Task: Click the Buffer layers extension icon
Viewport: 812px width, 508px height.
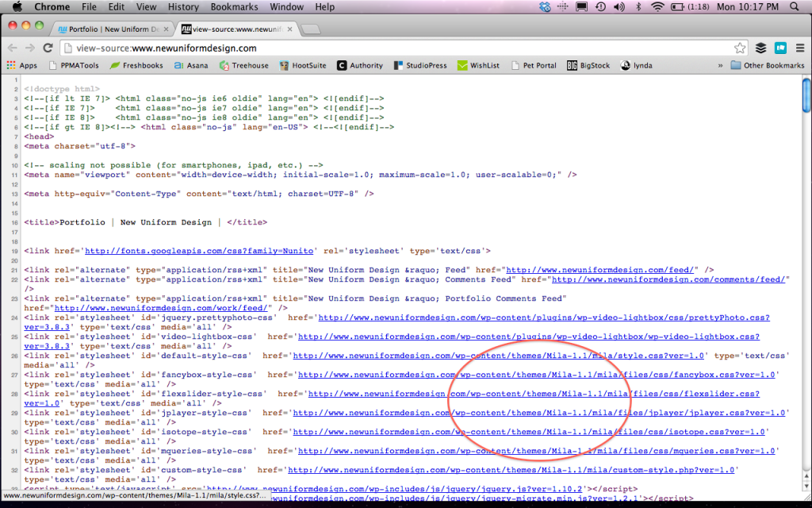Action: click(x=760, y=48)
